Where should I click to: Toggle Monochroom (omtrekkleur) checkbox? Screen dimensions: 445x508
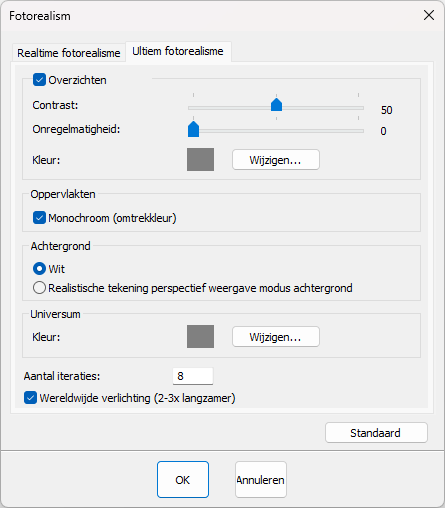[x=39, y=218]
